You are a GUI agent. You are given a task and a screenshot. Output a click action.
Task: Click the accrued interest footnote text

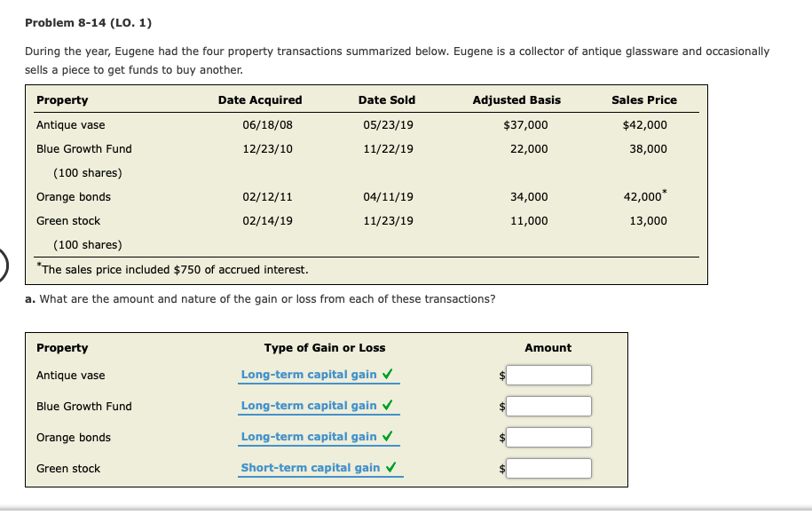(x=172, y=269)
